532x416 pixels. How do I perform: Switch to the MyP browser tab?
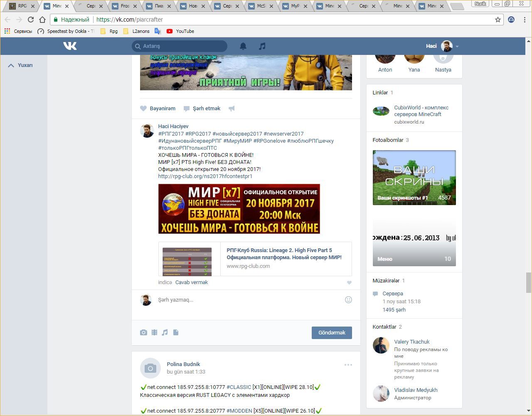296,6
